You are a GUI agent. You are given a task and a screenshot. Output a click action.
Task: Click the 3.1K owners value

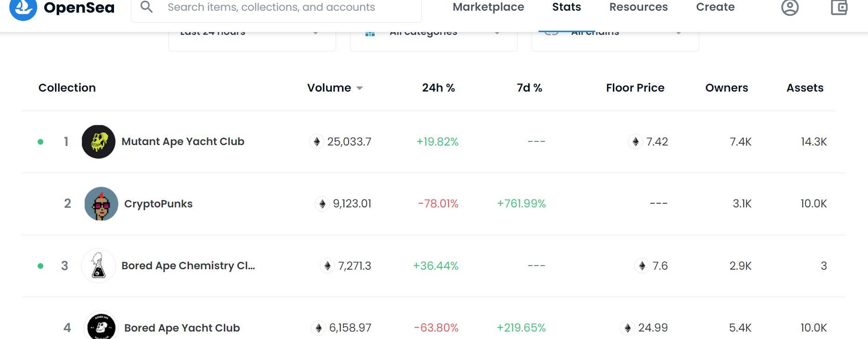742,204
